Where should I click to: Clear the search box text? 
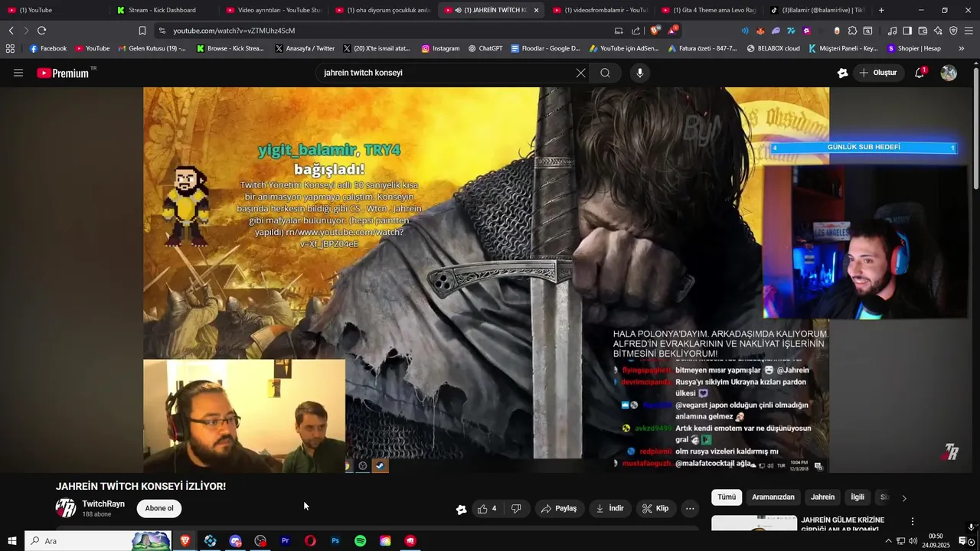pos(580,73)
